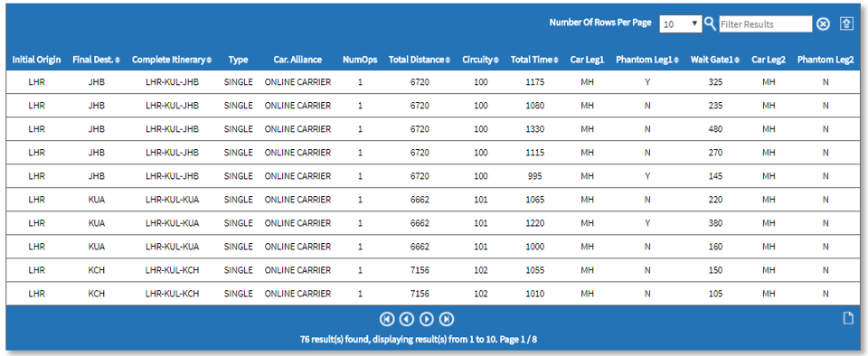
Task: Click the document icon in the footer
Action: coord(847,319)
